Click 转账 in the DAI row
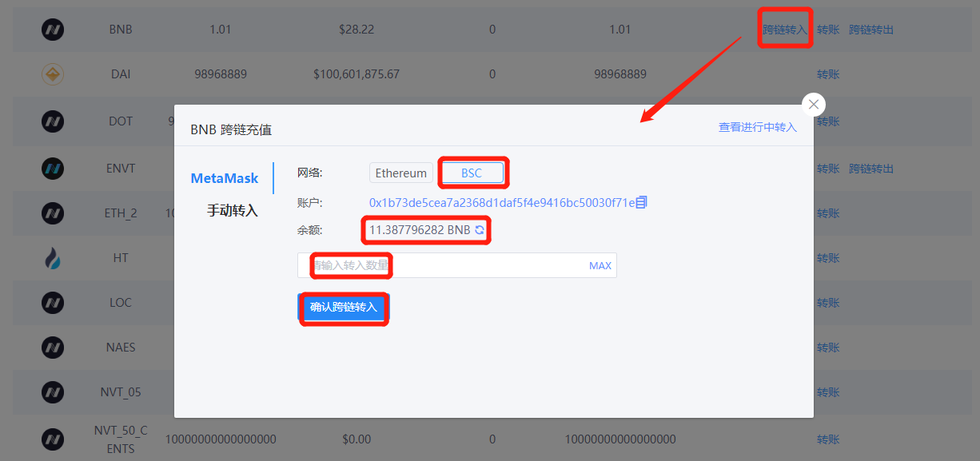 click(x=827, y=74)
